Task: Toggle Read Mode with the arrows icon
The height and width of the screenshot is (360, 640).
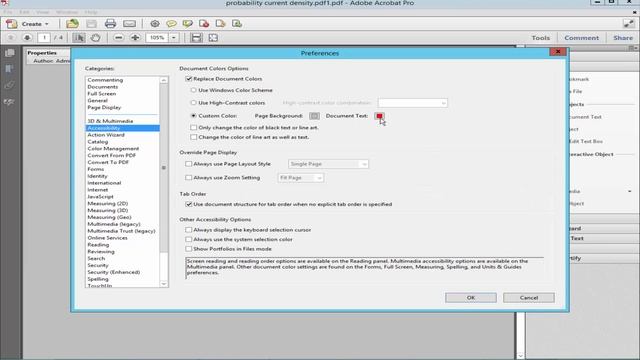Action: 629,24
